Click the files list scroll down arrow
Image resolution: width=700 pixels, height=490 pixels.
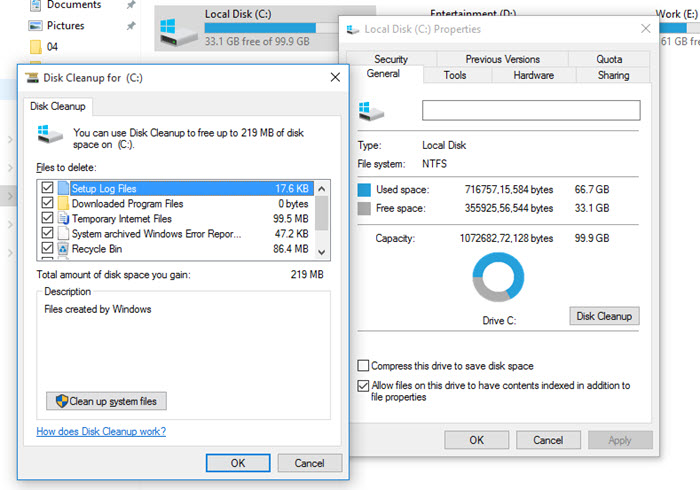pyautogui.click(x=321, y=252)
